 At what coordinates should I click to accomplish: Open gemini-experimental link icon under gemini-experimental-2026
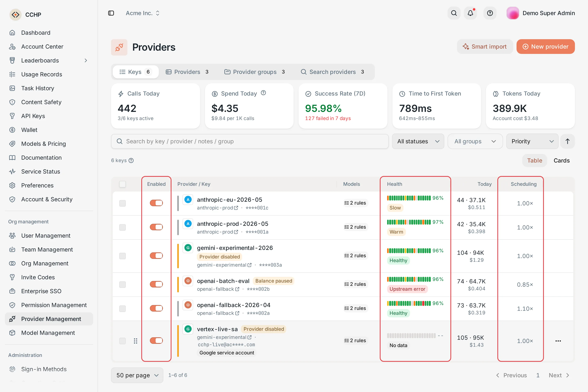249,265
